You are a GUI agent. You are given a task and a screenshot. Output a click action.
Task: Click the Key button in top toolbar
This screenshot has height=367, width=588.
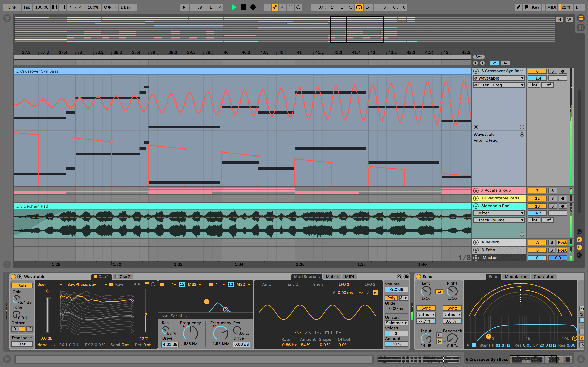coord(536,6)
